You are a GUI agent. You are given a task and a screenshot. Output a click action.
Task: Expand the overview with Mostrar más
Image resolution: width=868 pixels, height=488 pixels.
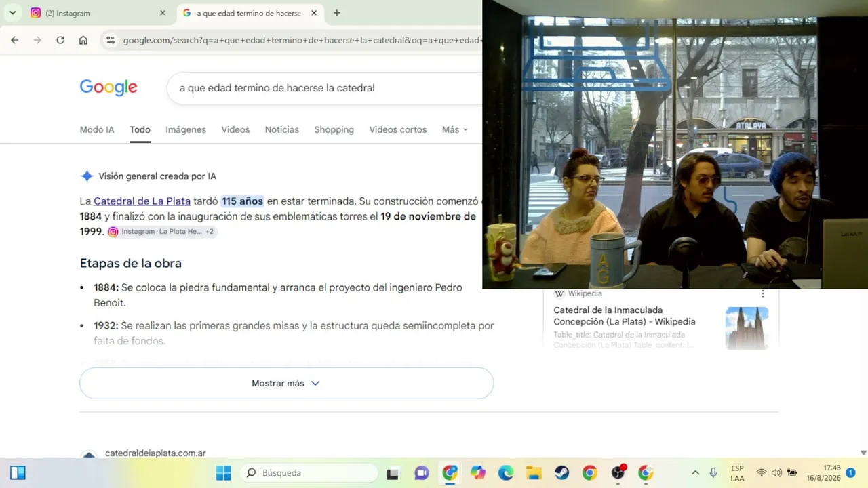tap(286, 384)
